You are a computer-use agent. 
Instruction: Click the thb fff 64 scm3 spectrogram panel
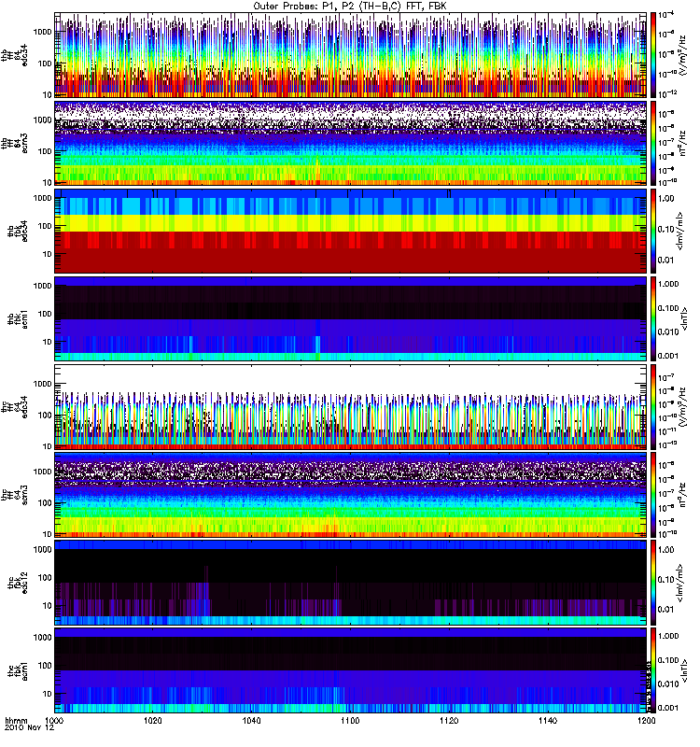351,143
